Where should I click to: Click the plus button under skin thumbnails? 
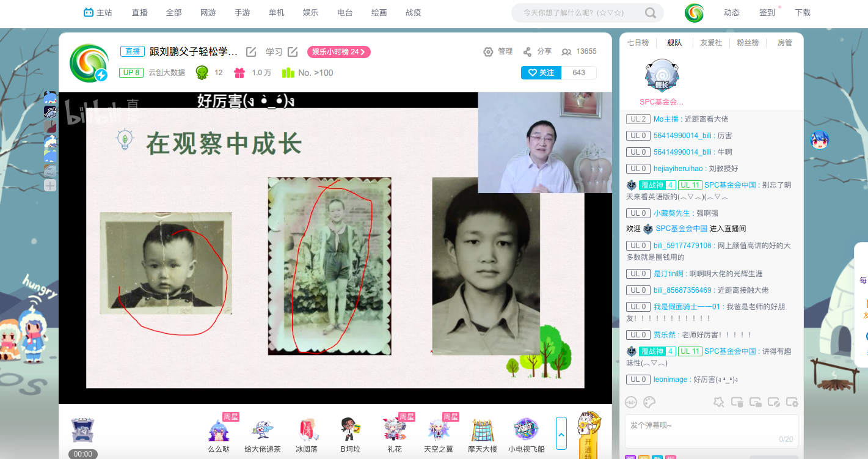pyautogui.click(x=50, y=185)
